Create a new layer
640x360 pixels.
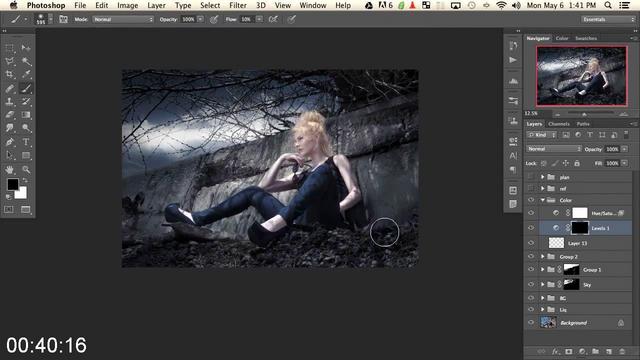click(x=609, y=351)
